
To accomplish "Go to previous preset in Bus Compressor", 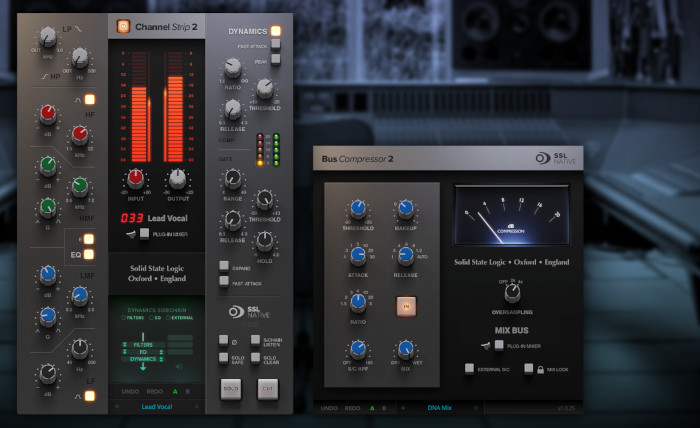I will point(403,408).
